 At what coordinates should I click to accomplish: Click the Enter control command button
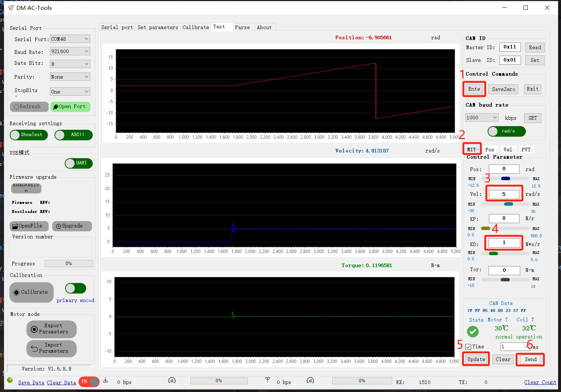[x=474, y=89]
